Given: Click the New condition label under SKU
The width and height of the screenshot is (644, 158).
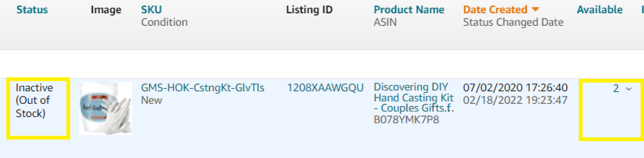Looking at the screenshot, I should point(151,100).
